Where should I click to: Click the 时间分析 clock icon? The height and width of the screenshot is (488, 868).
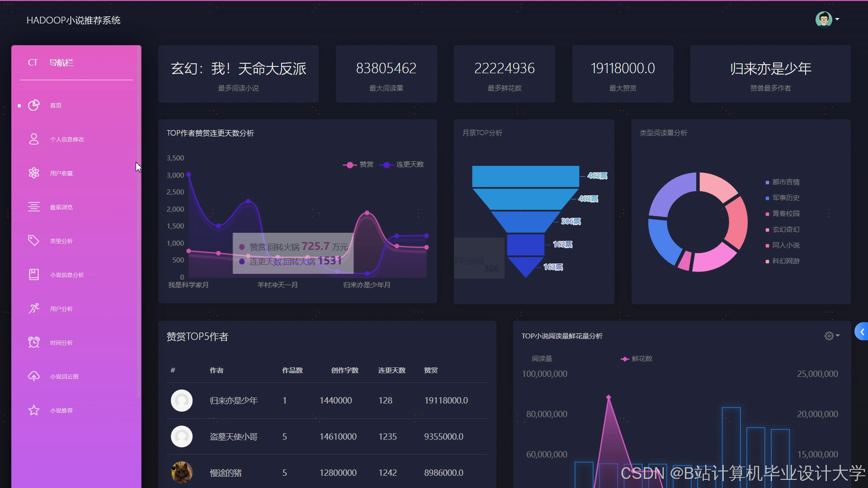point(34,343)
